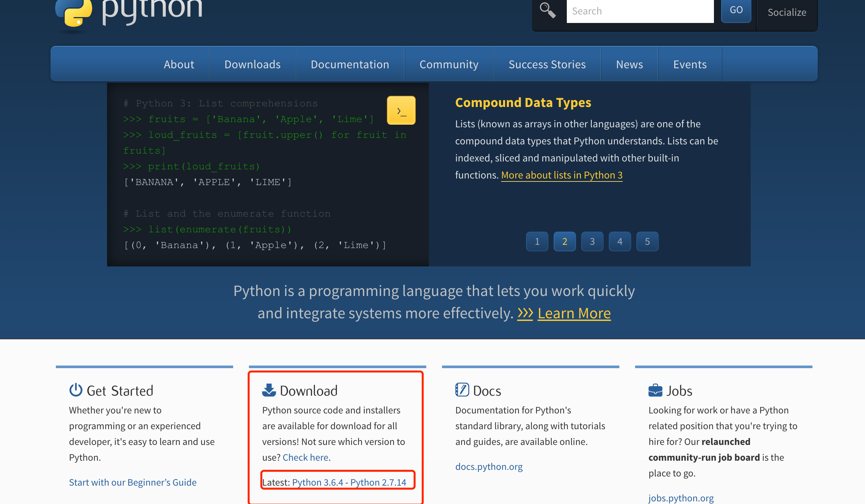This screenshot has width=865, height=504.
Task: Launch the interactive shell yellow button
Action: click(401, 110)
